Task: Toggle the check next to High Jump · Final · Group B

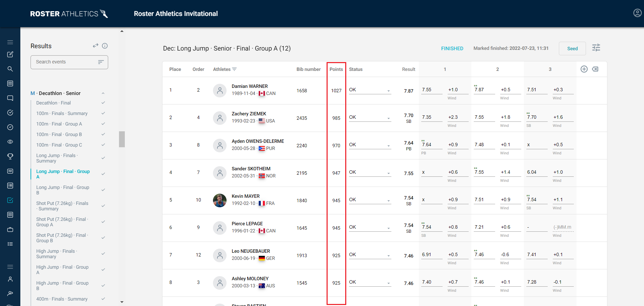Action: click(103, 285)
